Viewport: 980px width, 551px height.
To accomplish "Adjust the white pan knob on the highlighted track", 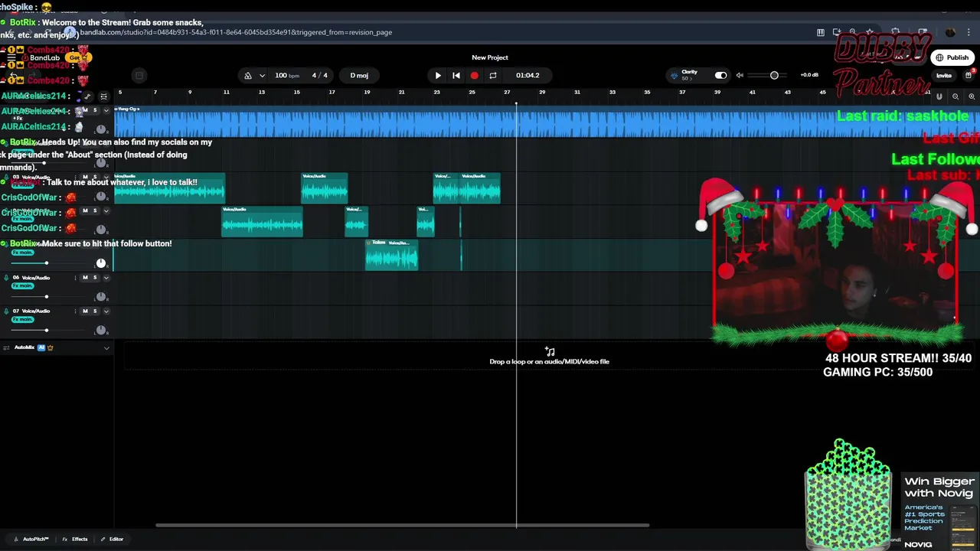I will (x=100, y=263).
